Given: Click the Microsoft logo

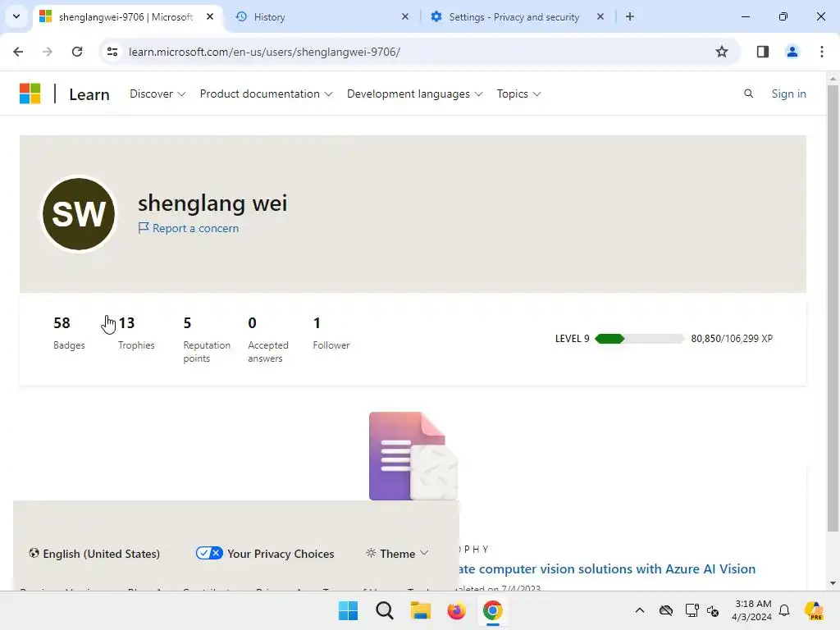Looking at the screenshot, I should coord(30,94).
